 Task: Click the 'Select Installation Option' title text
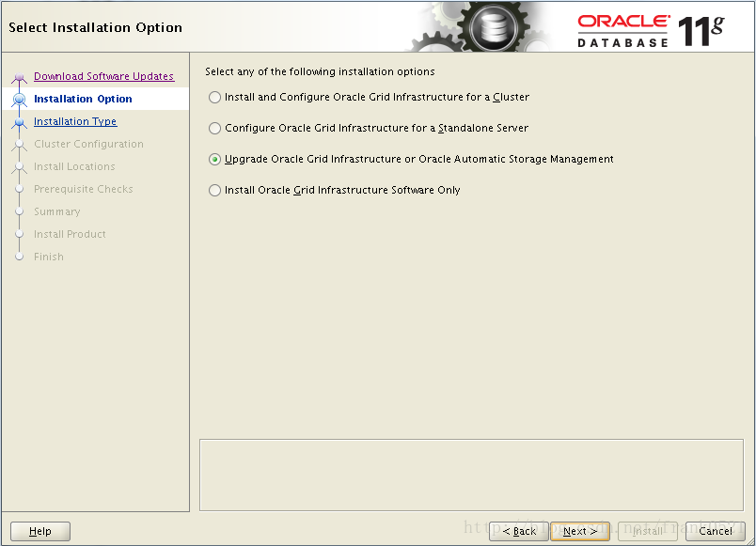point(96,27)
